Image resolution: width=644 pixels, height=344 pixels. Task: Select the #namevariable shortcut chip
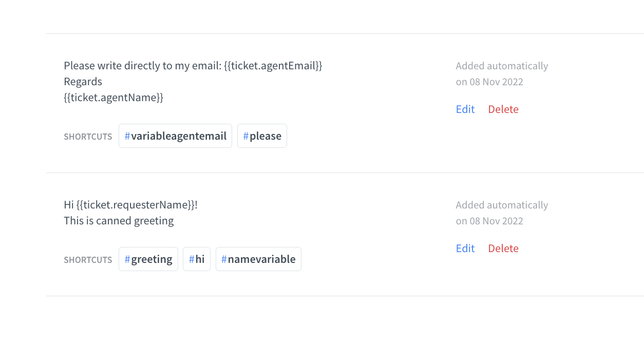tap(258, 259)
